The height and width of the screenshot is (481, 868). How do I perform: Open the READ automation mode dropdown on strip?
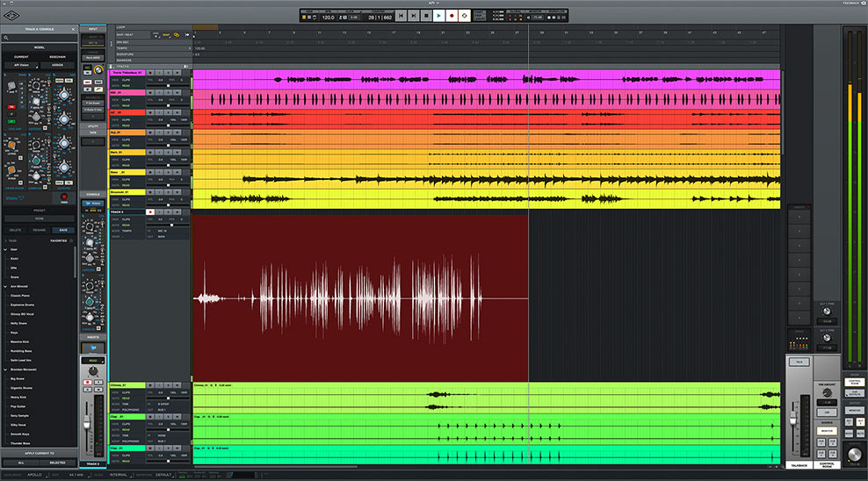pyautogui.click(x=93, y=361)
